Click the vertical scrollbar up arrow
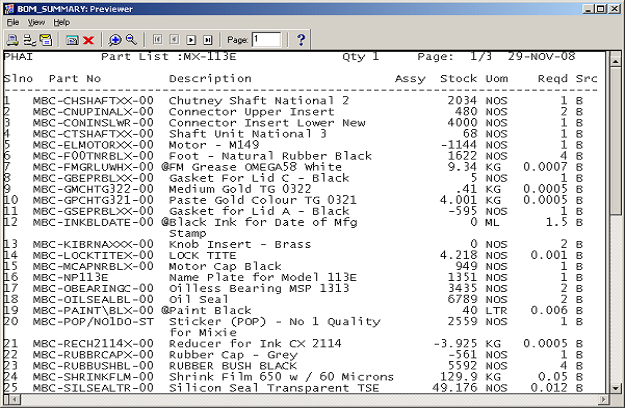Viewport: 625px width, 408px height. [x=616, y=58]
